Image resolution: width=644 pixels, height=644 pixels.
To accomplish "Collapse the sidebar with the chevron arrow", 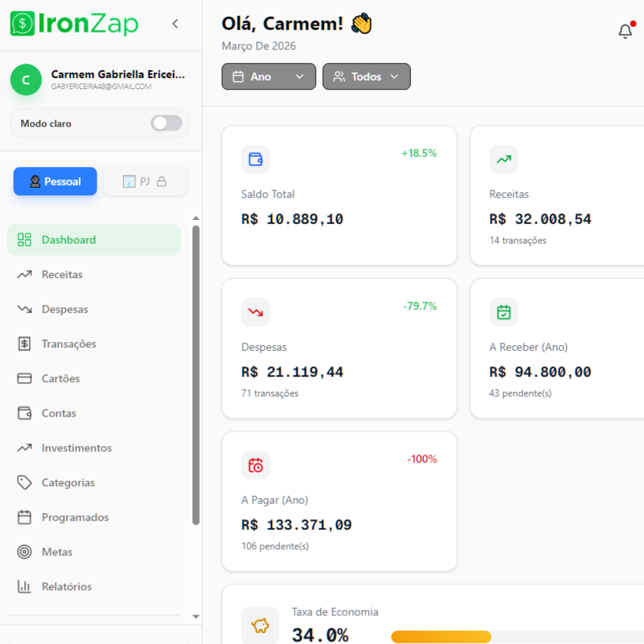I will point(175,24).
